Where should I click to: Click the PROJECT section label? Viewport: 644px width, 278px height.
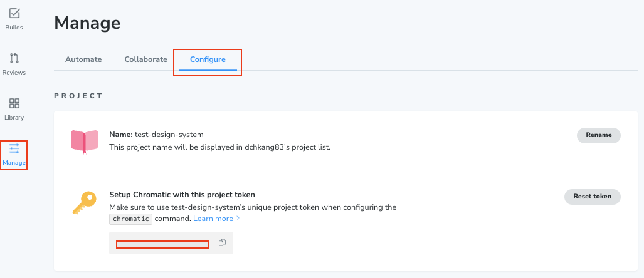(x=78, y=96)
